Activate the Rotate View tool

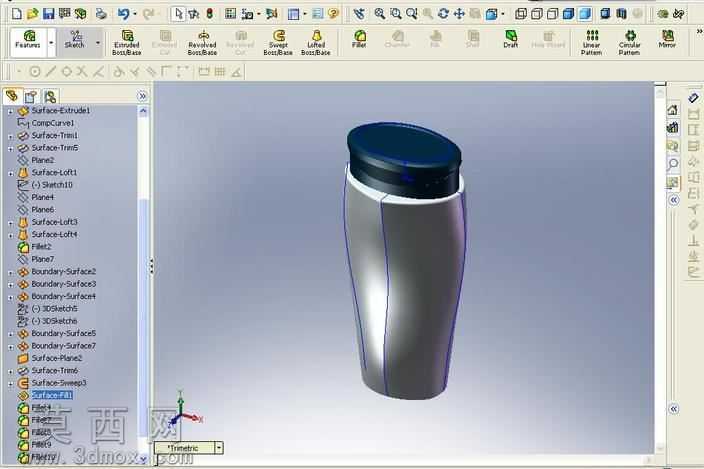coord(443,14)
